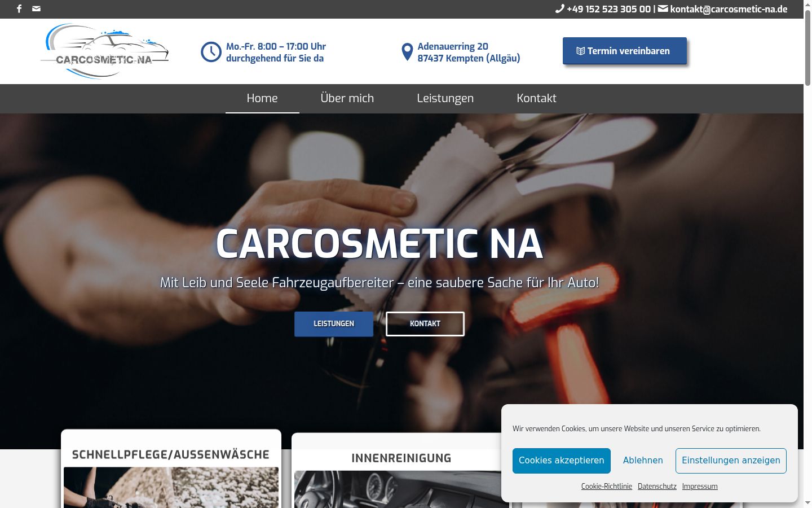
Task: Accept cookies with Cookies akzeptieren
Action: click(x=562, y=461)
